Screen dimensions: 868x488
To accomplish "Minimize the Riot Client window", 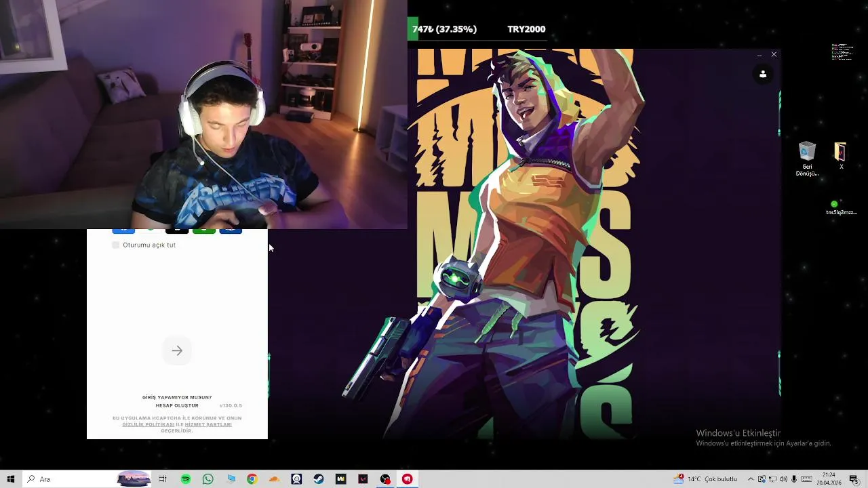I will coord(759,54).
